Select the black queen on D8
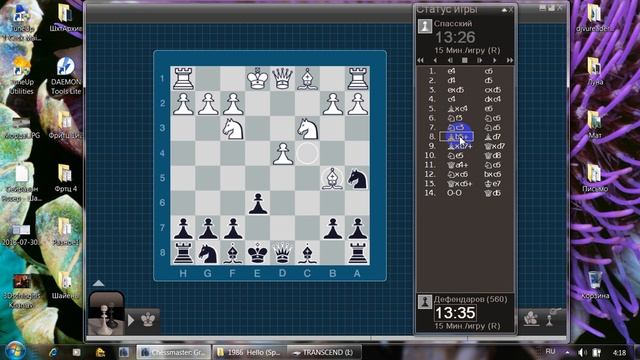Image resolution: width=640 pixels, height=360 pixels. [x=282, y=253]
